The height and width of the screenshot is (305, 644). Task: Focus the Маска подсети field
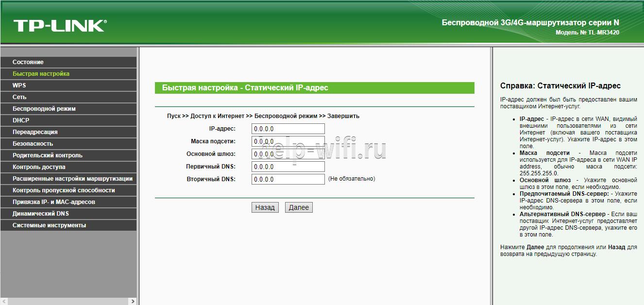click(288, 141)
